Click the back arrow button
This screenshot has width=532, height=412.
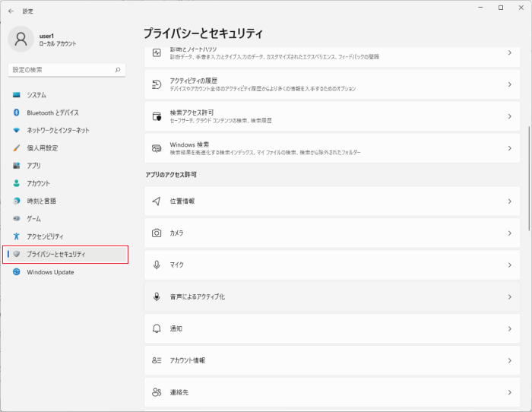[x=11, y=11]
